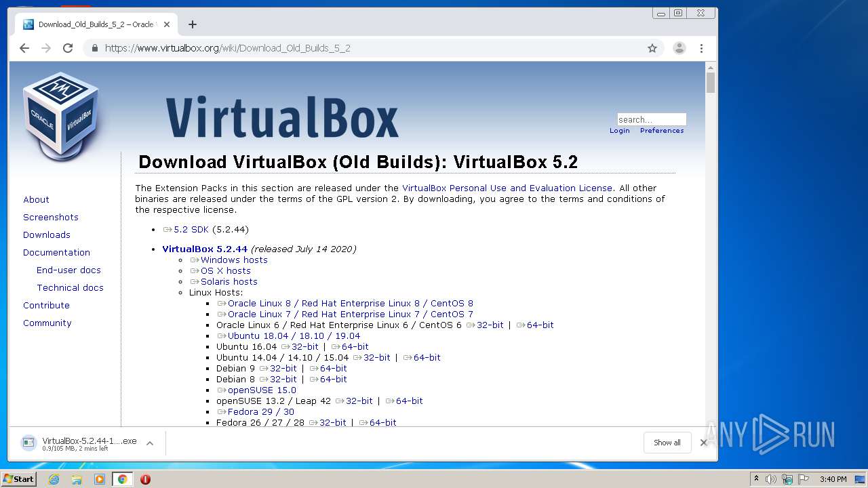
Task: View site security lock info
Action: (94, 48)
